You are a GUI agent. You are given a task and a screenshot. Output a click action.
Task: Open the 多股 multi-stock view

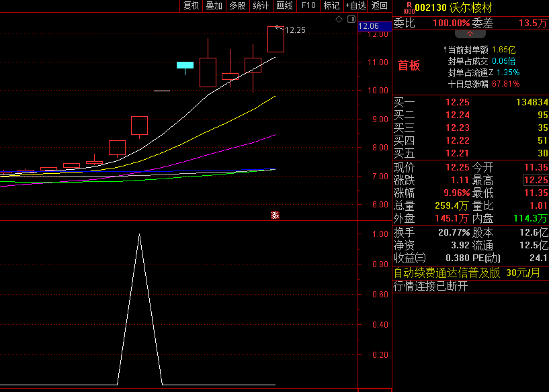point(238,5)
